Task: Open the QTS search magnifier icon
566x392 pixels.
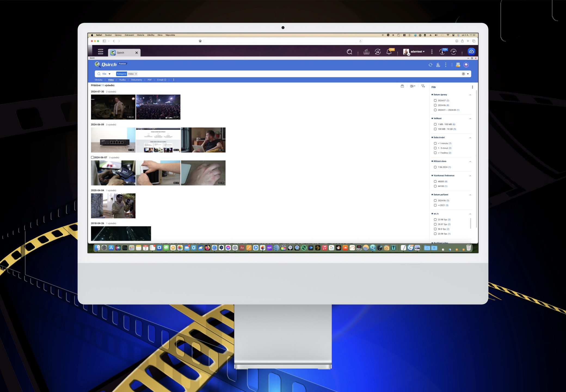Action: pyautogui.click(x=349, y=52)
